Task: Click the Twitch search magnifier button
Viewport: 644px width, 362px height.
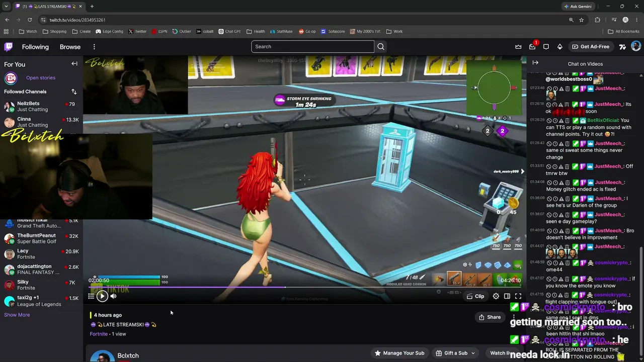Action: click(x=381, y=47)
